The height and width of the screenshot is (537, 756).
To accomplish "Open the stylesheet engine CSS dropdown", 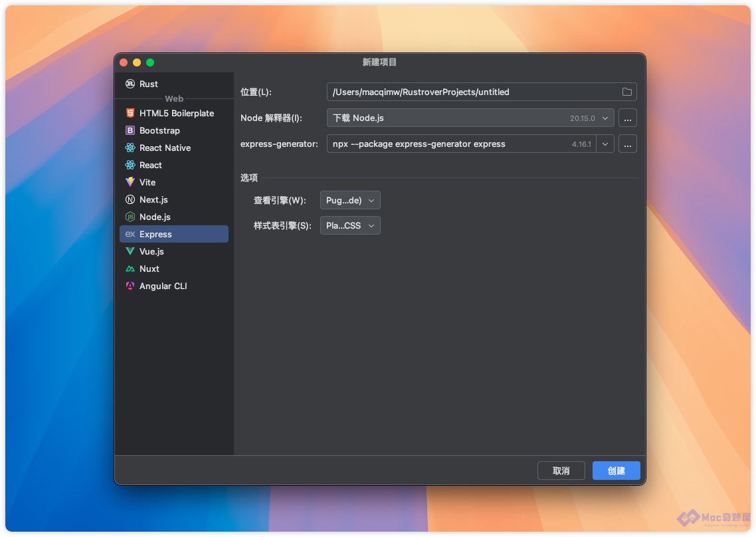I will 350,226.
